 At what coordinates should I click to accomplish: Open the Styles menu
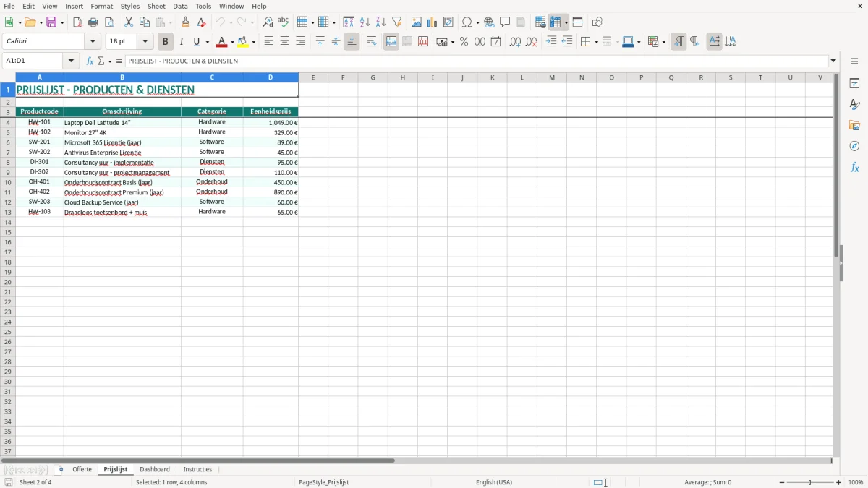click(x=130, y=6)
